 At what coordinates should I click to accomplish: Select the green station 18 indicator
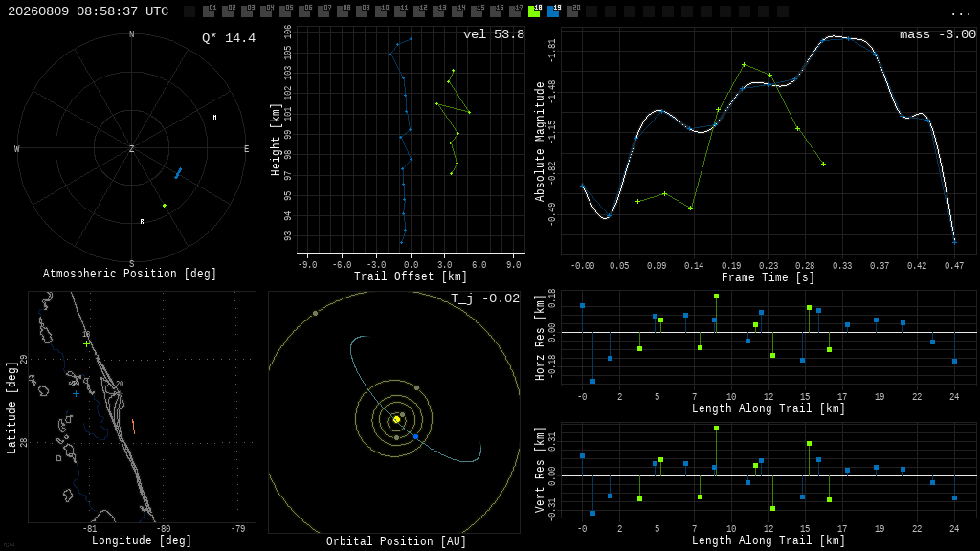click(534, 11)
